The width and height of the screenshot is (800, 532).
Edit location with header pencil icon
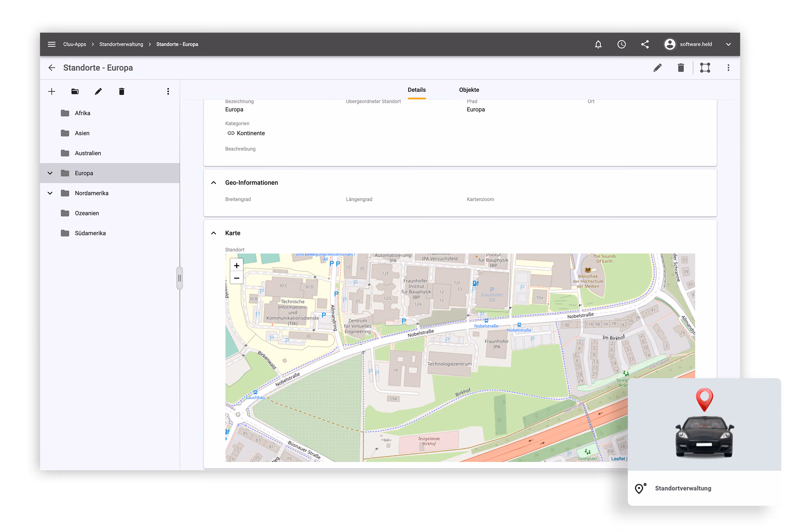(657, 67)
